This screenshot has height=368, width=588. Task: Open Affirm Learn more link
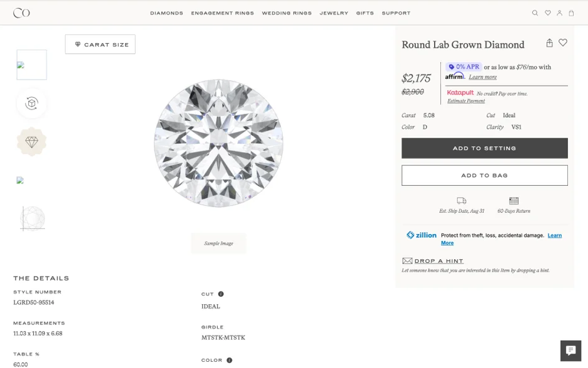tap(483, 77)
